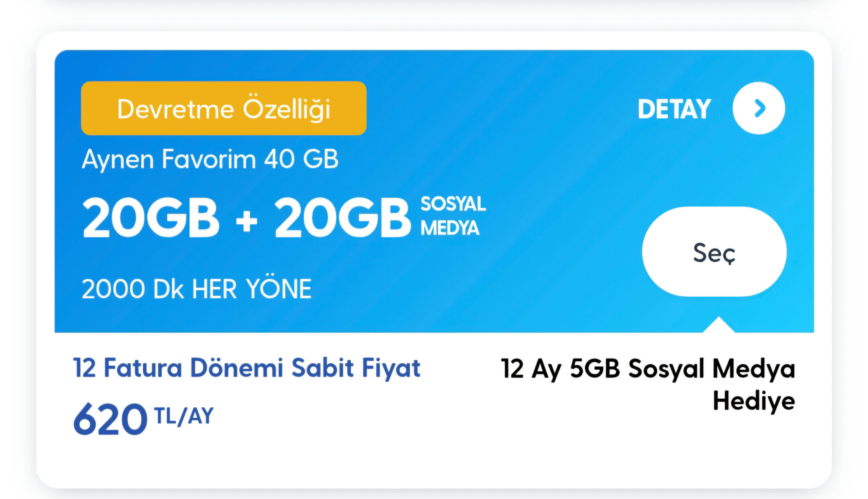
Task: Click the second 20GB social media amount
Action: pos(342,218)
